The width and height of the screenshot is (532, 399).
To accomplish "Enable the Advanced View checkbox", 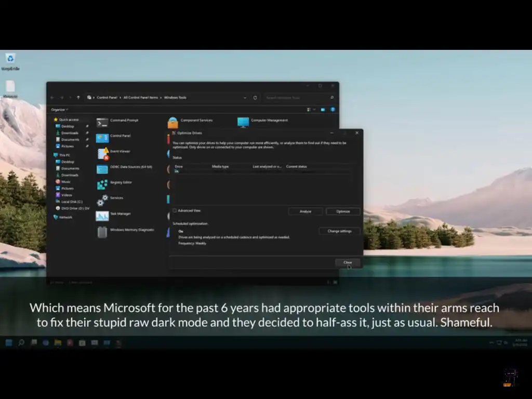I will click(x=175, y=211).
